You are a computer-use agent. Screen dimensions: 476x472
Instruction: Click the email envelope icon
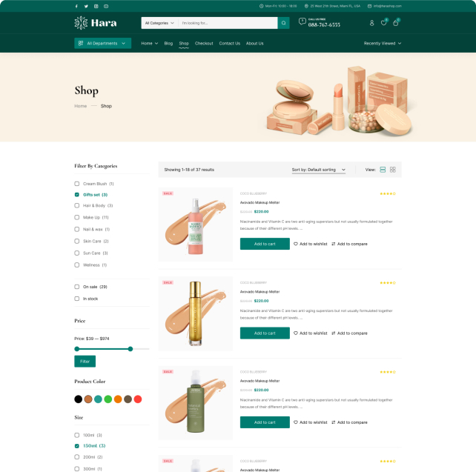[369, 6]
